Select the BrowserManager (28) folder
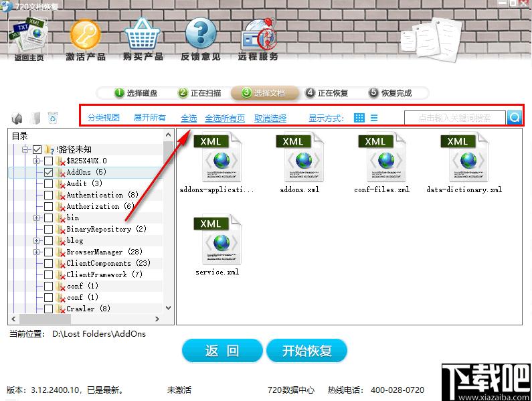532x401 pixels. [104, 252]
